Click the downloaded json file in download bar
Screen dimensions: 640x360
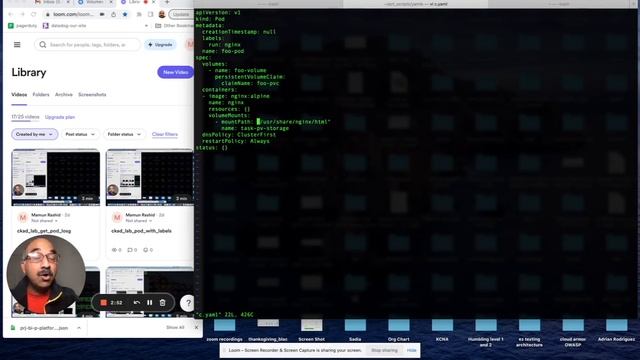(40, 328)
